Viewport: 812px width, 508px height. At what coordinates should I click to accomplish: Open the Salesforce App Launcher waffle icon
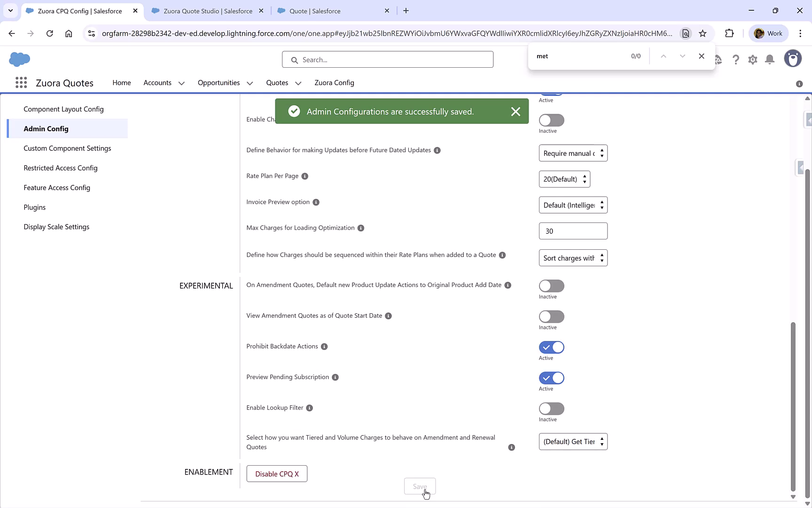click(21, 82)
